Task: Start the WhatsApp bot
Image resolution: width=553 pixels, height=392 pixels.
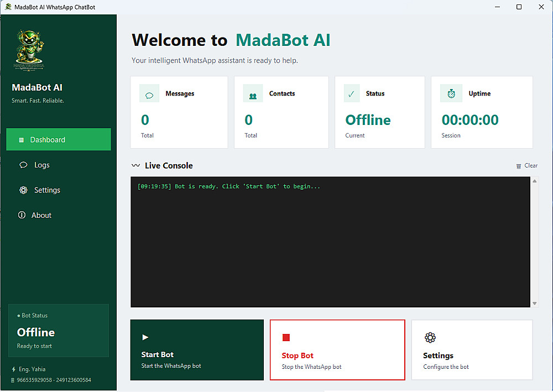Action: pyautogui.click(x=197, y=349)
